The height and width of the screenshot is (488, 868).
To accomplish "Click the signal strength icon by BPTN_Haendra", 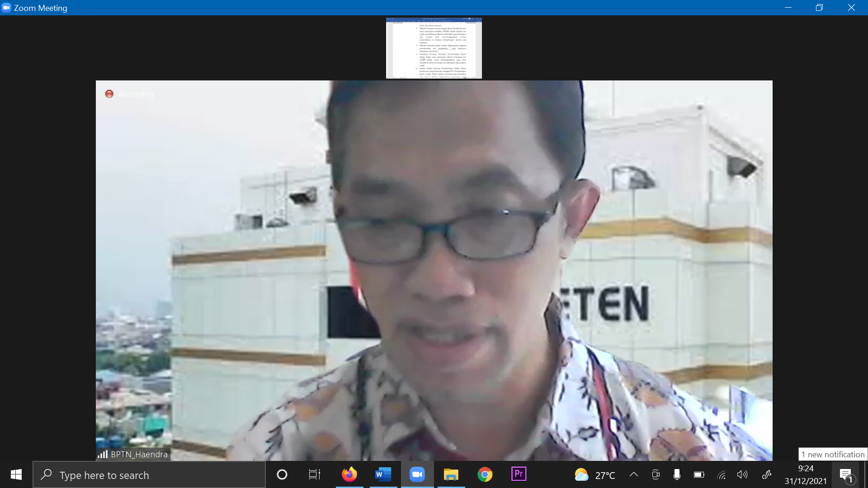I will (x=103, y=454).
